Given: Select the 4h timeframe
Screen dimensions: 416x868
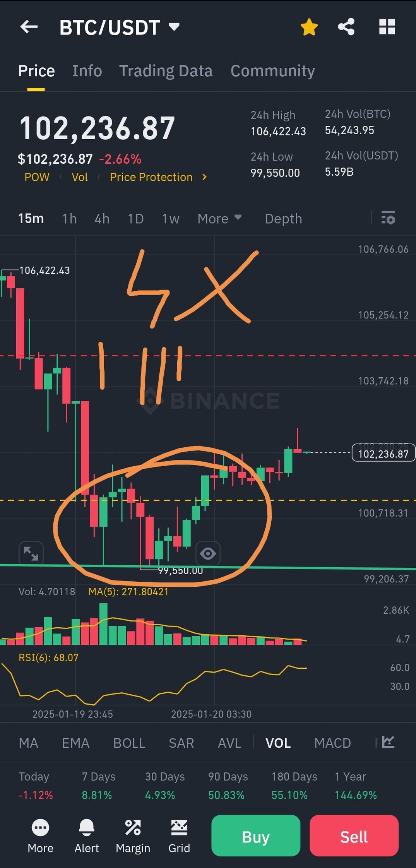Looking at the screenshot, I should point(102,219).
